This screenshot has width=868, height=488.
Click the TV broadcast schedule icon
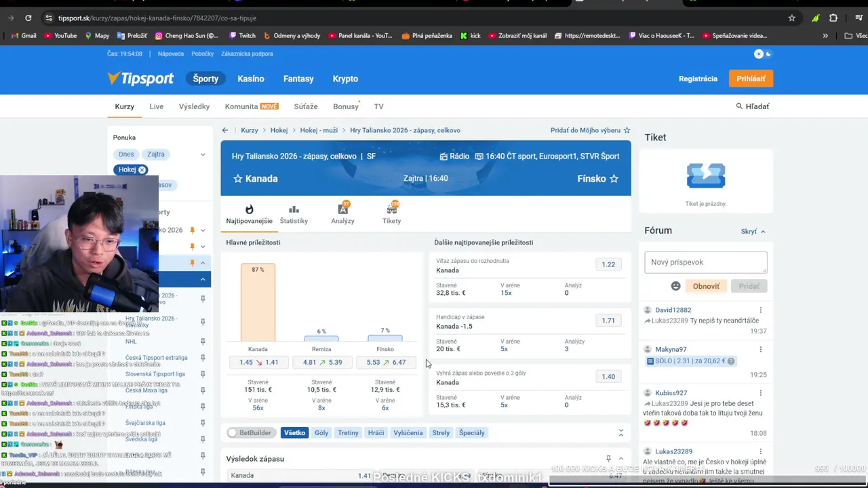(479, 157)
